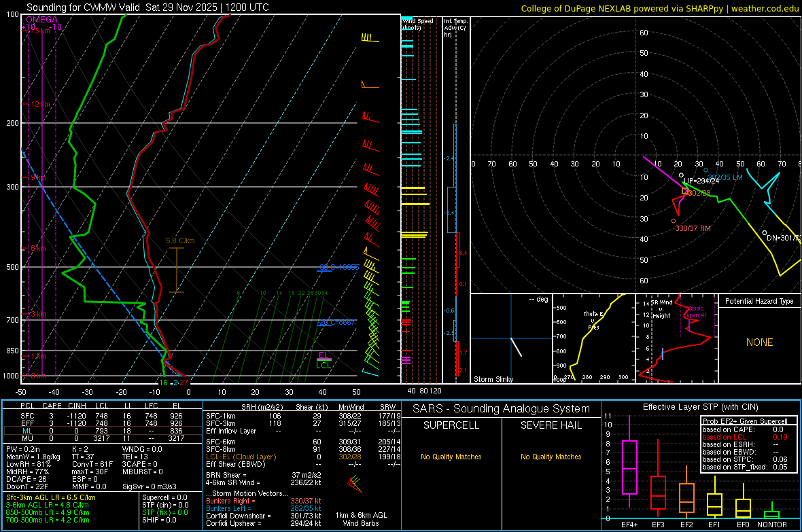Screen dimensions: 802x532
Task: Click the red 'based on LCL:' row
Action: 745,437
